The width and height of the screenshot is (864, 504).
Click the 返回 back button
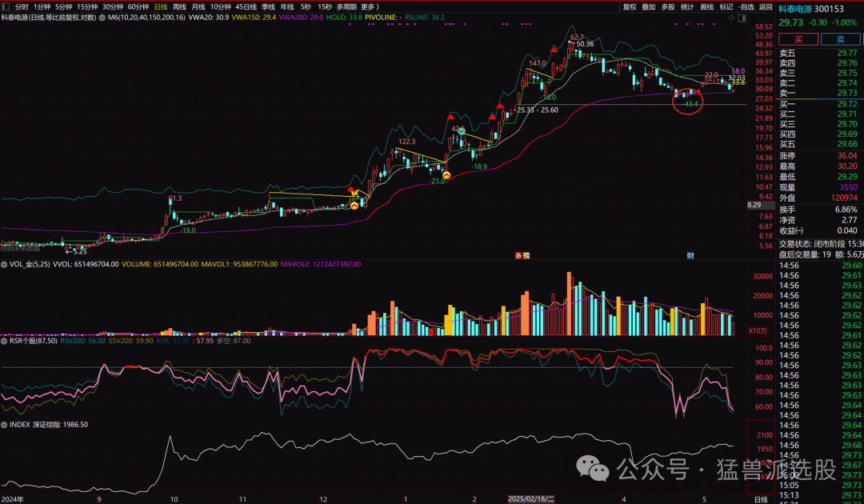click(766, 6)
